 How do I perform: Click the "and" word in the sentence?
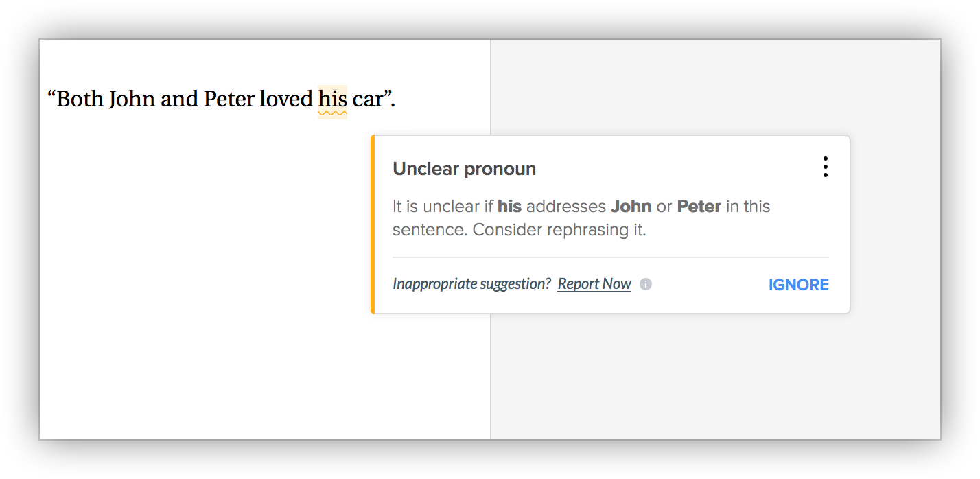(x=179, y=100)
